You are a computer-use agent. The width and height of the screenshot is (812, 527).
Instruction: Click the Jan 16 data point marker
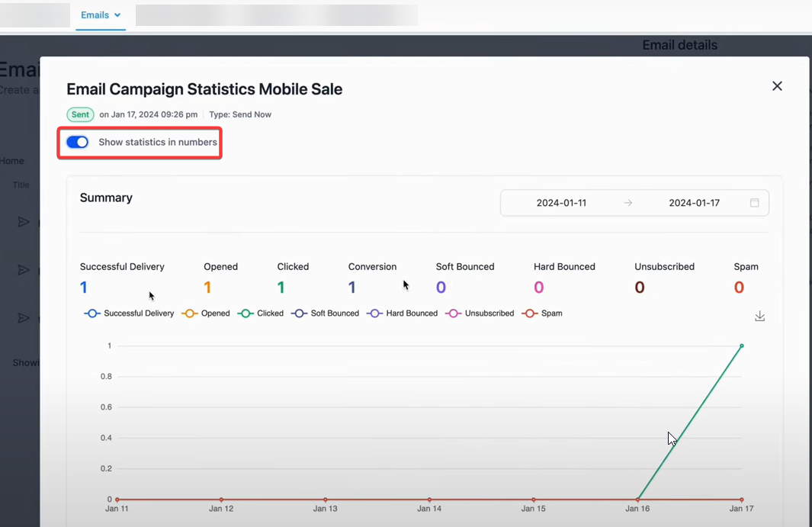tap(637, 500)
